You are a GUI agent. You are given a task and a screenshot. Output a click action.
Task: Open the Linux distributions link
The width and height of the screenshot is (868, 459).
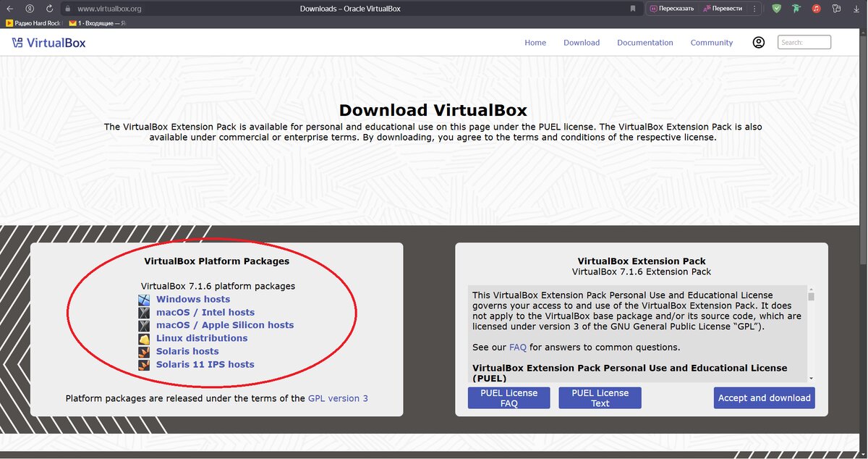tap(202, 338)
